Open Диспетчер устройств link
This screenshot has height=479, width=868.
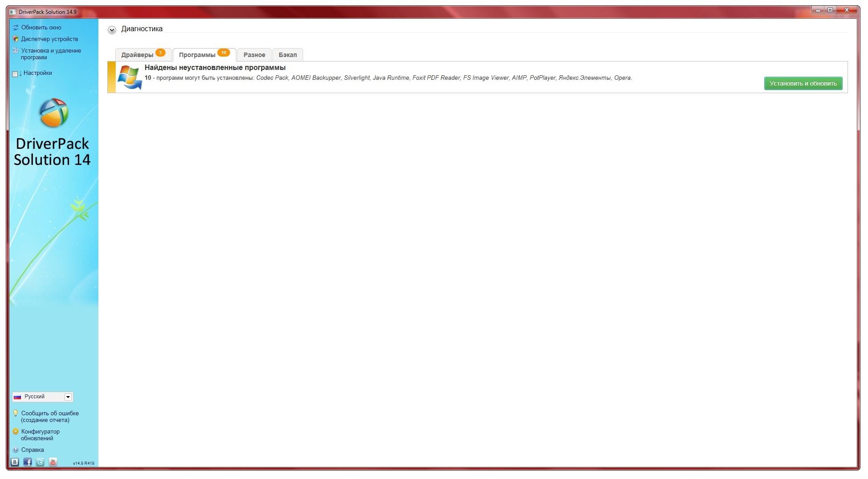click(x=49, y=39)
